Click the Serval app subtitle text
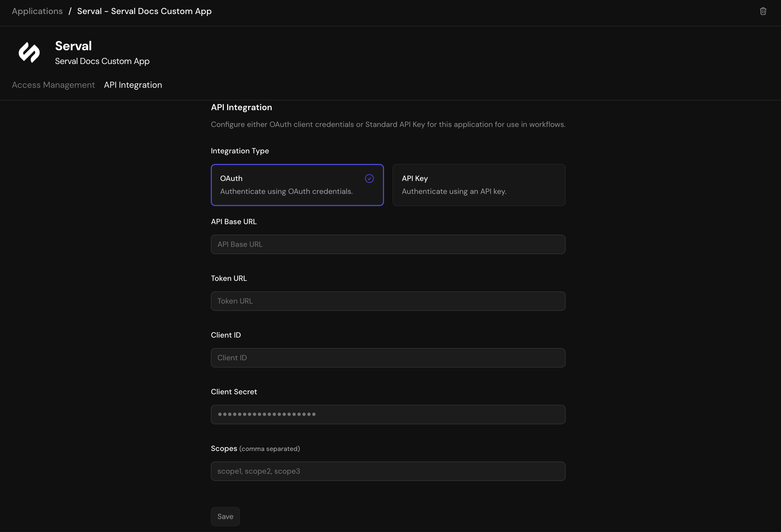The image size is (781, 532). (x=102, y=61)
